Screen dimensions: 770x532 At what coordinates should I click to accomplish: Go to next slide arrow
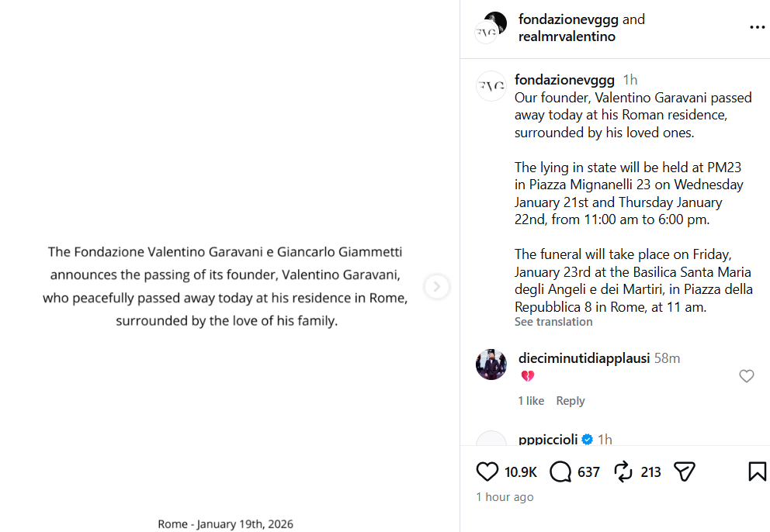pos(437,287)
